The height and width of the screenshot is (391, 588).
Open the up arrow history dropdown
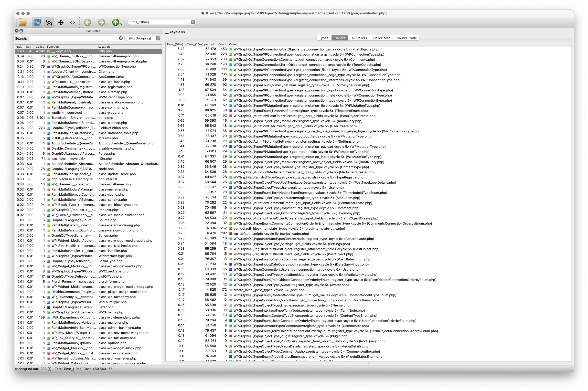click(x=121, y=24)
